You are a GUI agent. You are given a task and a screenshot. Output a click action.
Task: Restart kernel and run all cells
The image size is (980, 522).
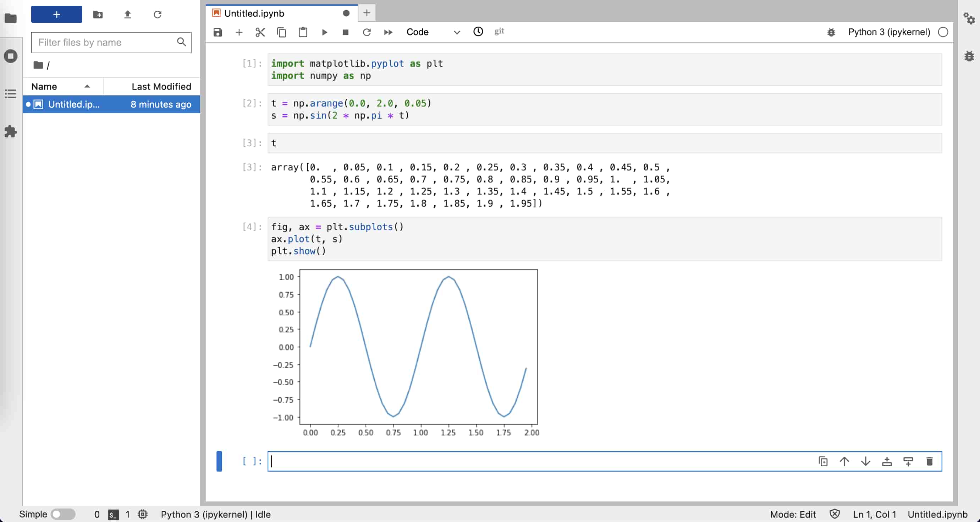click(x=388, y=32)
